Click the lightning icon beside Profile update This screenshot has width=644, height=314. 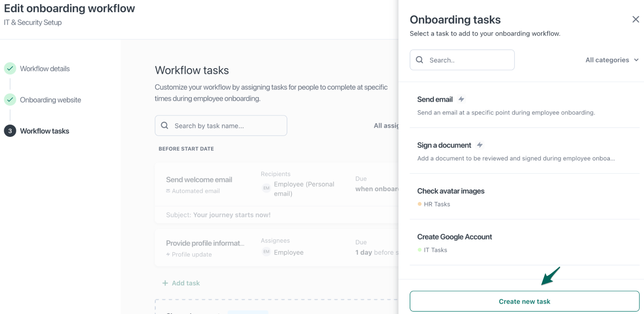168,254
